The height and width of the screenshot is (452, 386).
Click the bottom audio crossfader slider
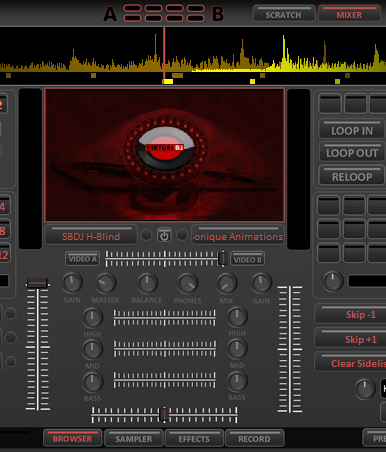(164, 415)
